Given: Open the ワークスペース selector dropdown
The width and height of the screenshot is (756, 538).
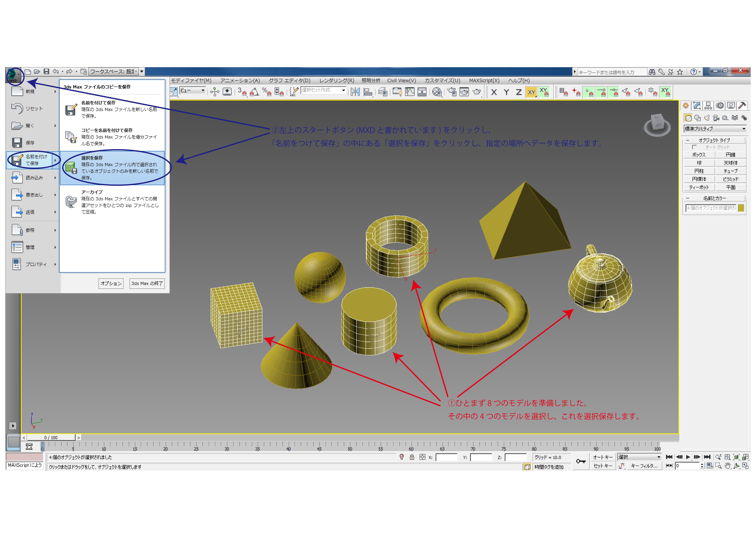Looking at the screenshot, I should click(x=114, y=72).
